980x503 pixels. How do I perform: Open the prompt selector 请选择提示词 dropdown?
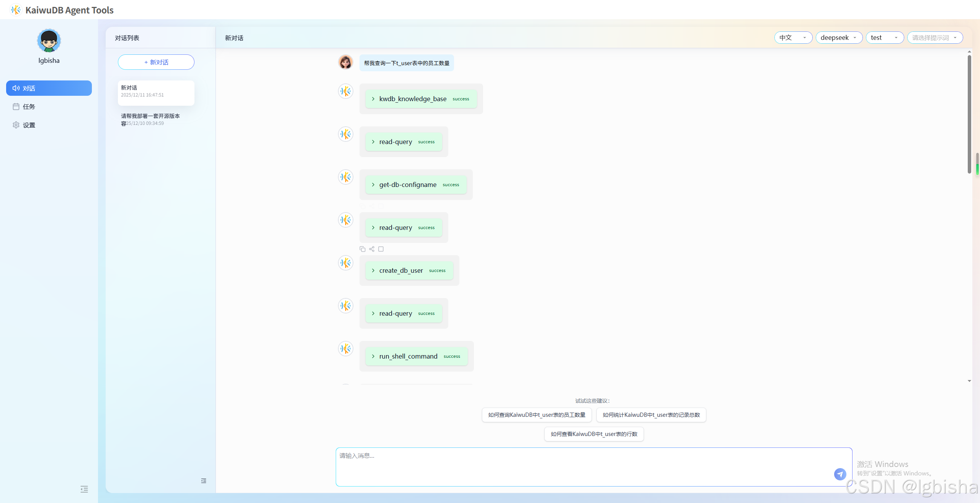tap(934, 38)
